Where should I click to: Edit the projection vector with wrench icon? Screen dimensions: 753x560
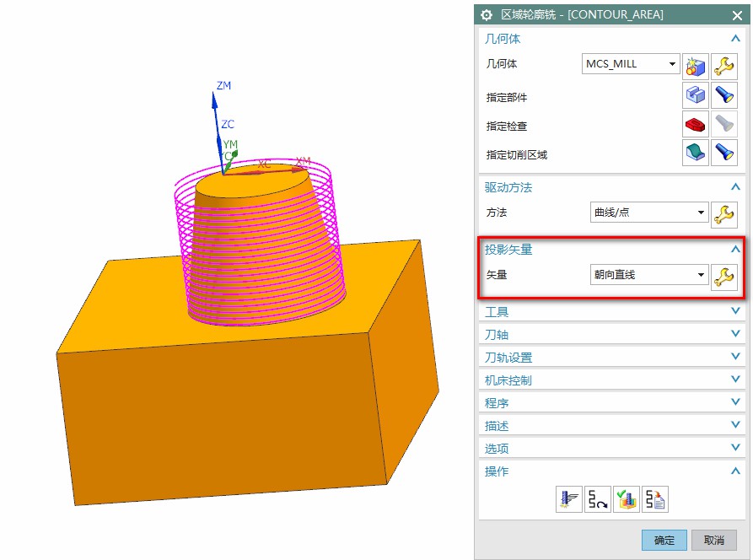pyautogui.click(x=724, y=276)
